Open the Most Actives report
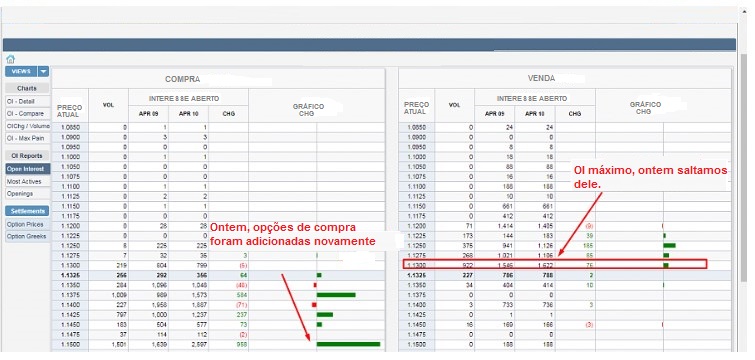The image size is (755, 360). 28,181
